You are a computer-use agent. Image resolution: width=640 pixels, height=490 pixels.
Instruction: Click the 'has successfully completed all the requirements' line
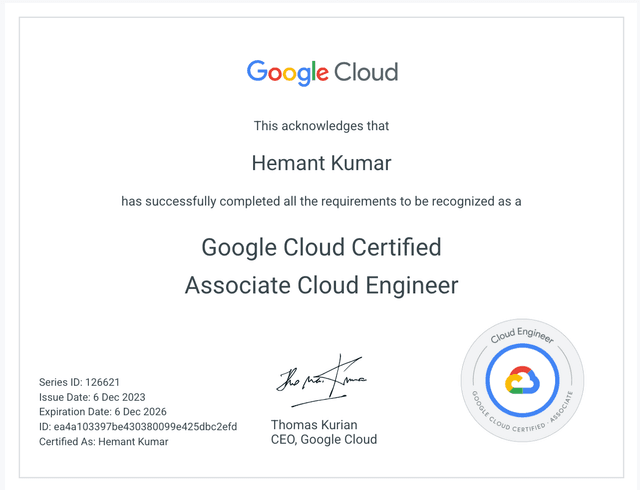click(321, 201)
